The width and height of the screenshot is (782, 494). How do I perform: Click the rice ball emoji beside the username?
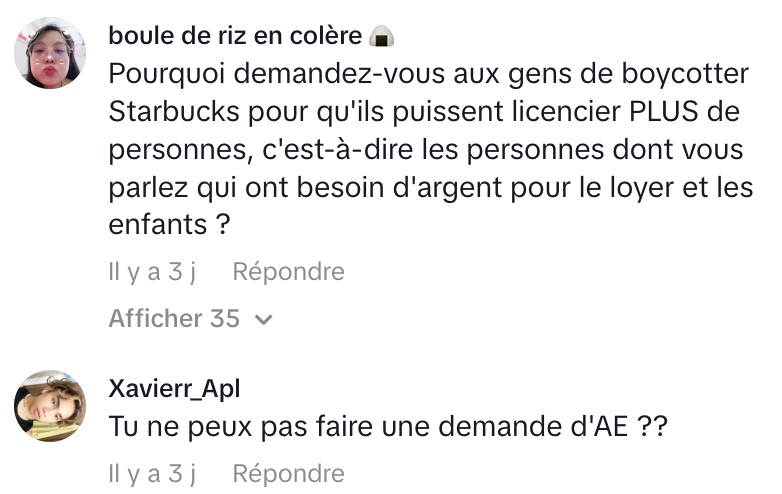click(x=382, y=37)
